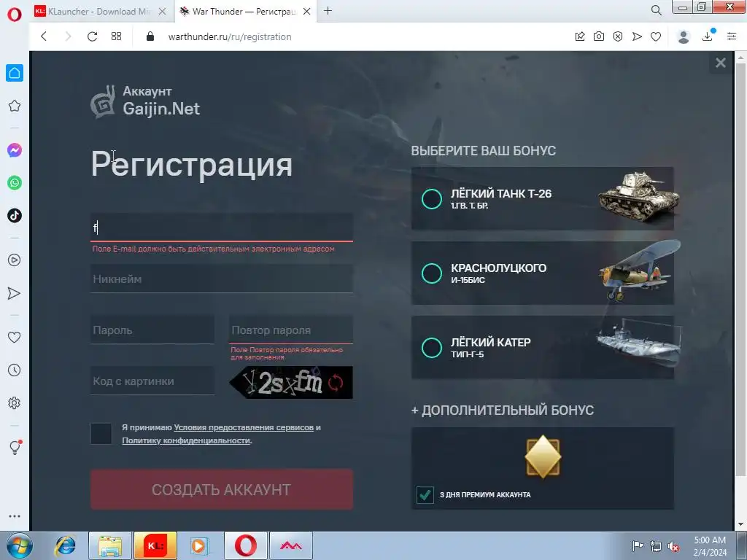Accept the terms of service checkbox
The image size is (747, 560).
point(101,434)
